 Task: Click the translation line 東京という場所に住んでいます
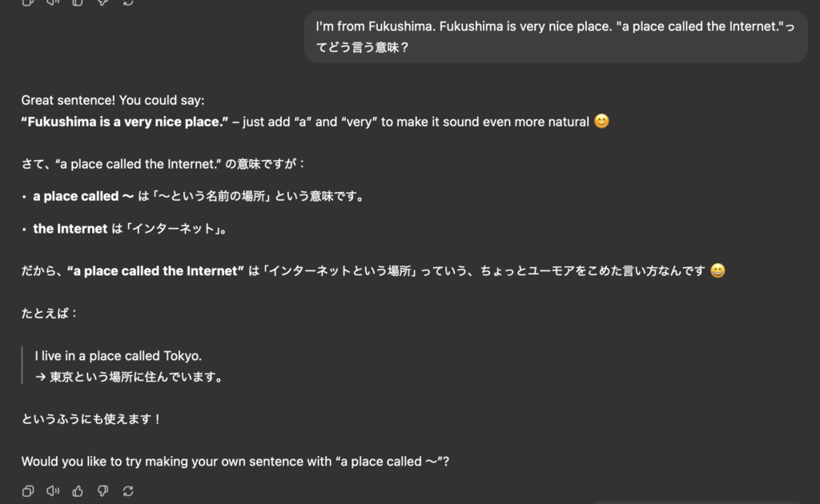(130, 377)
